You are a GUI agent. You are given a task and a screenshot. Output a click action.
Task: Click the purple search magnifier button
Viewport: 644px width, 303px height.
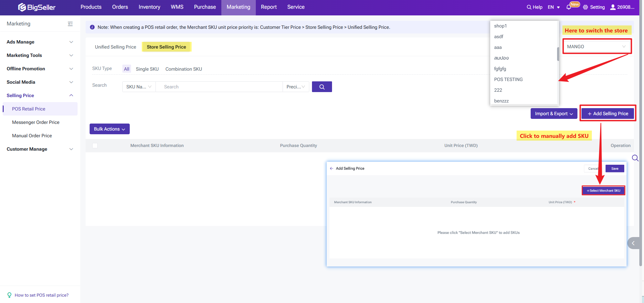[x=322, y=87]
